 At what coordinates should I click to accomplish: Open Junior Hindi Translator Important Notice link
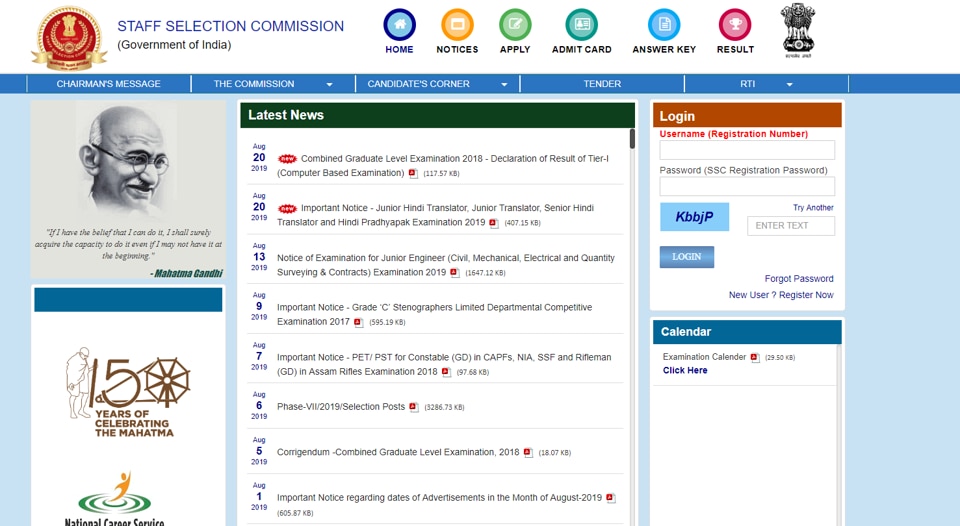pos(435,216)
